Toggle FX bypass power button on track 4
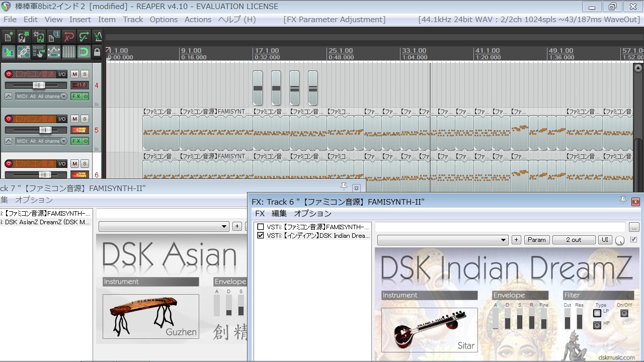 click(86, 97)
